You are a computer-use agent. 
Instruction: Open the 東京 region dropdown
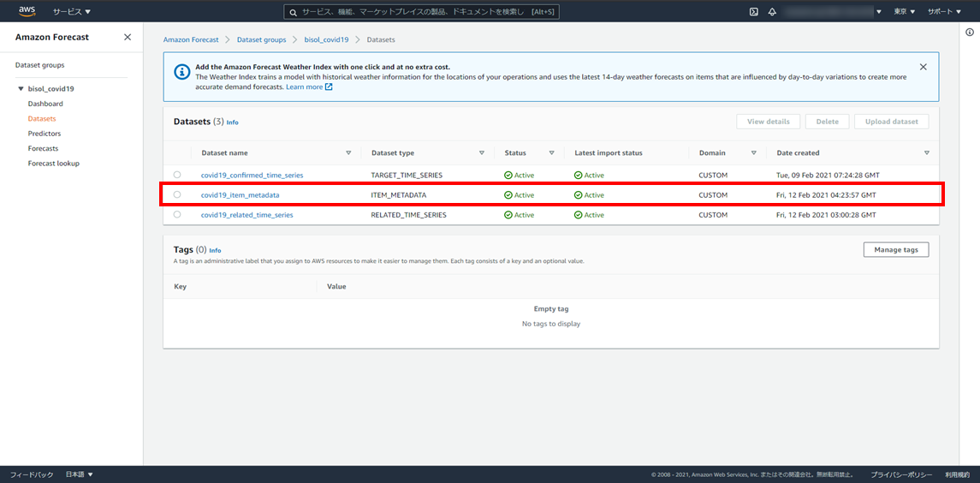pos(905,12)
